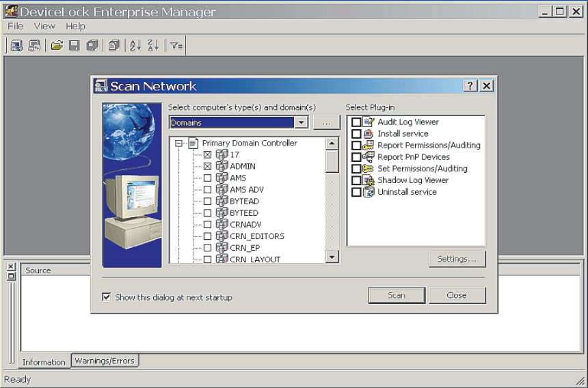Click the Save floppy disk toolbar icon
The image size is (588, 388).
pos(74,45)
